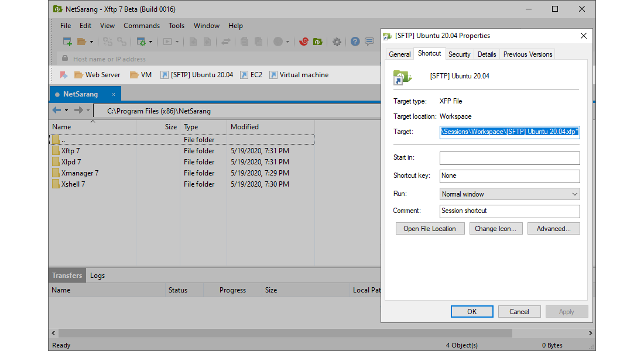Click the Change Icon... button
The width and height of the screenshot is (644, 351).
(x=496, y=229)
